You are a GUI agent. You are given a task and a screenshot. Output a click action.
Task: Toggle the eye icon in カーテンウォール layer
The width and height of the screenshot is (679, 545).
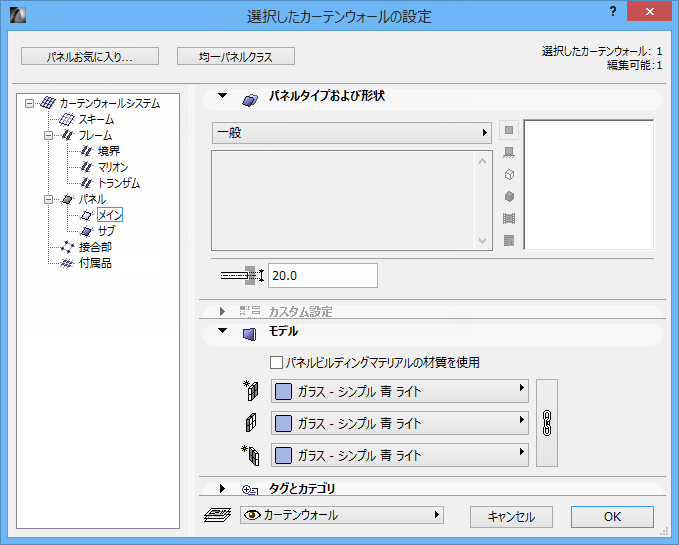coord(252,515)
